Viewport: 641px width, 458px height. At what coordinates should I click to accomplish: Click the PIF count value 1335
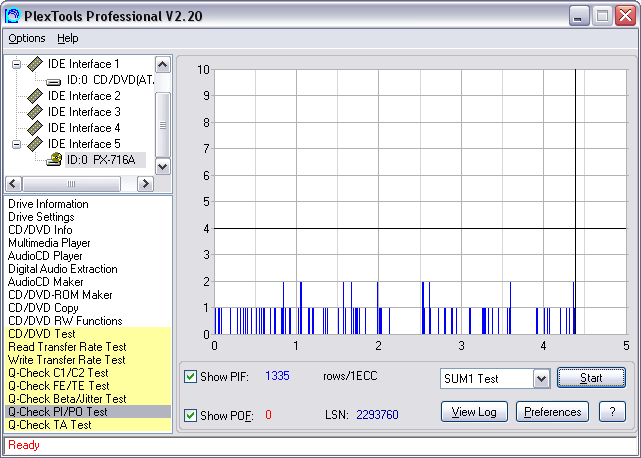point(277,376)
